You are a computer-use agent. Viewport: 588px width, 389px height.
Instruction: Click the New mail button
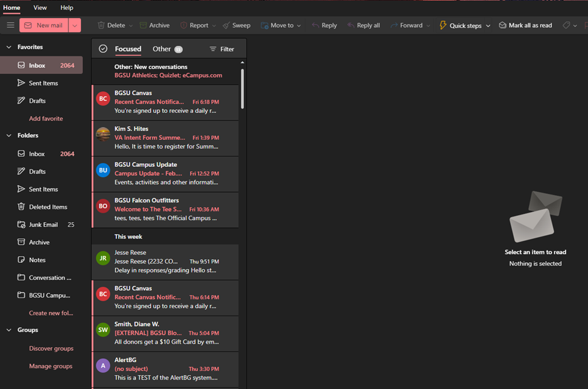(44, 25)
